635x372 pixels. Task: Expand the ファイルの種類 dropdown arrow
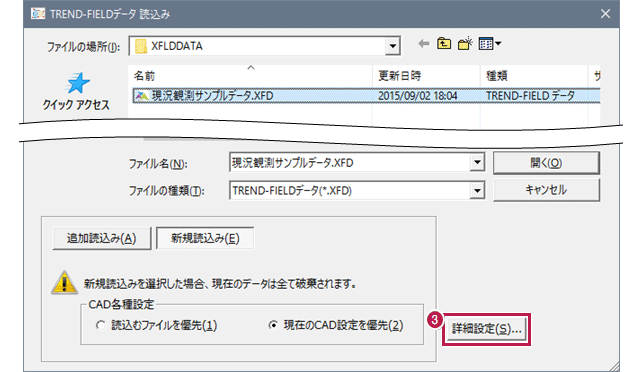point(477,190)
